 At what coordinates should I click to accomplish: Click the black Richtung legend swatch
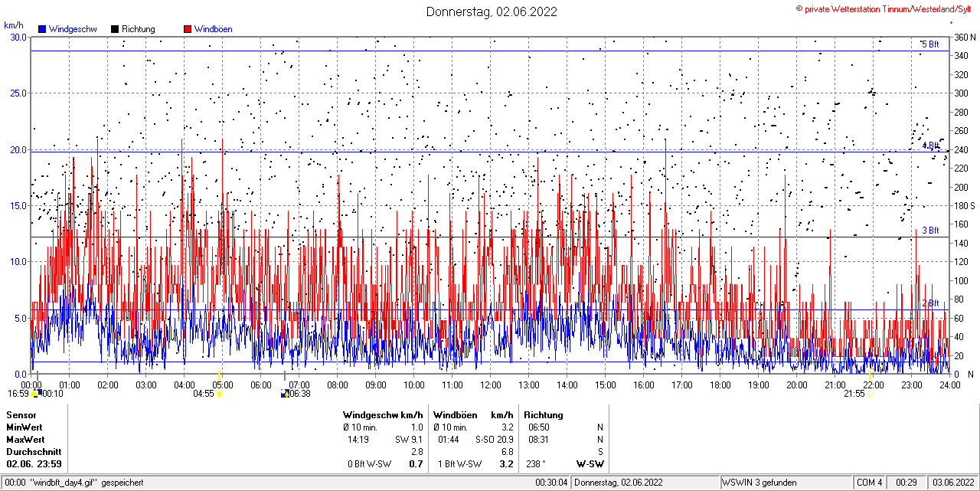click(x=115, y=29)
